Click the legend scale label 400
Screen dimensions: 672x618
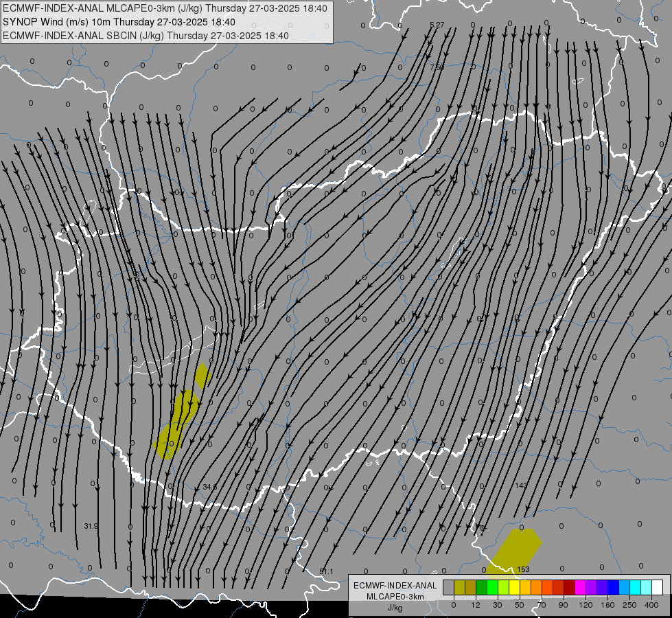tap(651, 605)
